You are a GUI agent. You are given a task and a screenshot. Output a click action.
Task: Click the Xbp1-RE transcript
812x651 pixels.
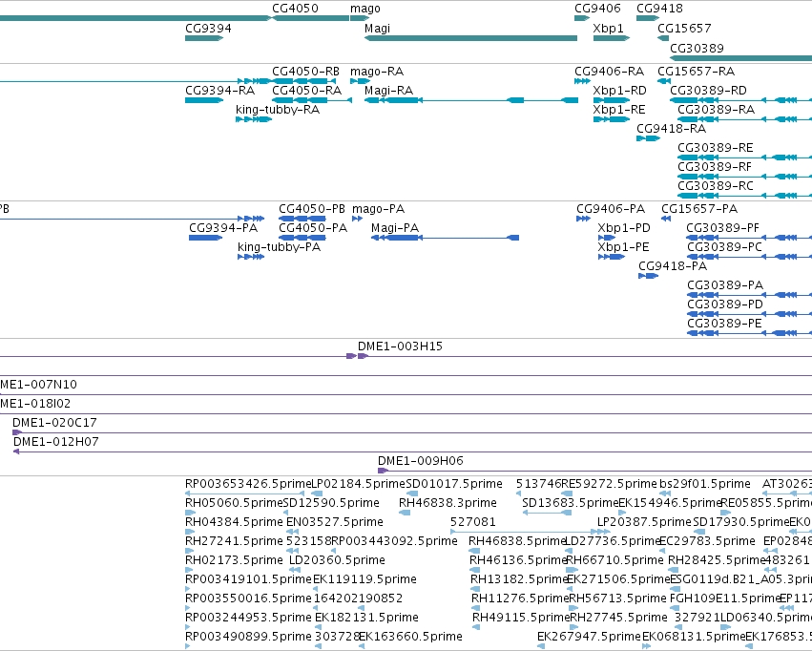[x=612, y=119]
